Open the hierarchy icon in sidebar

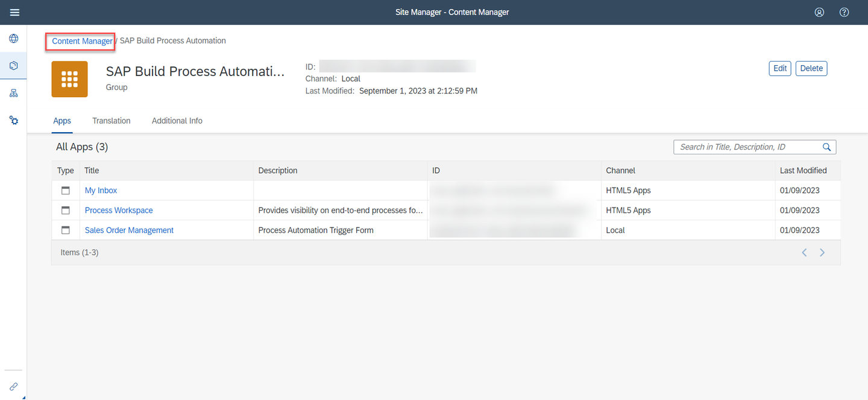13,93
